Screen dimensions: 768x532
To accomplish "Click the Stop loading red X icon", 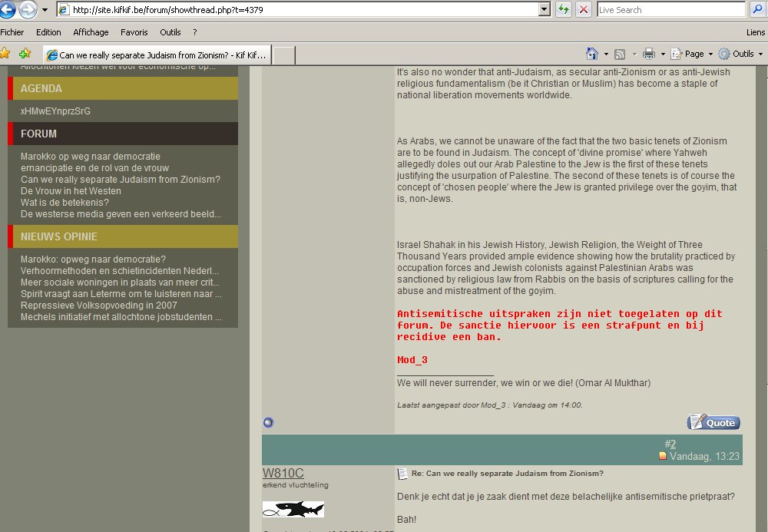I will pyautogui.click(x=584, y=10).
